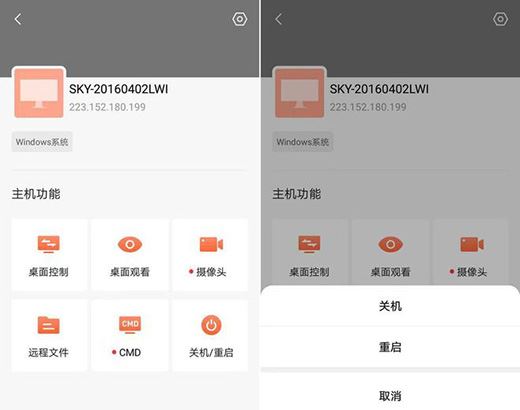Select 重启 in the bottom sheet

point(390,347)
